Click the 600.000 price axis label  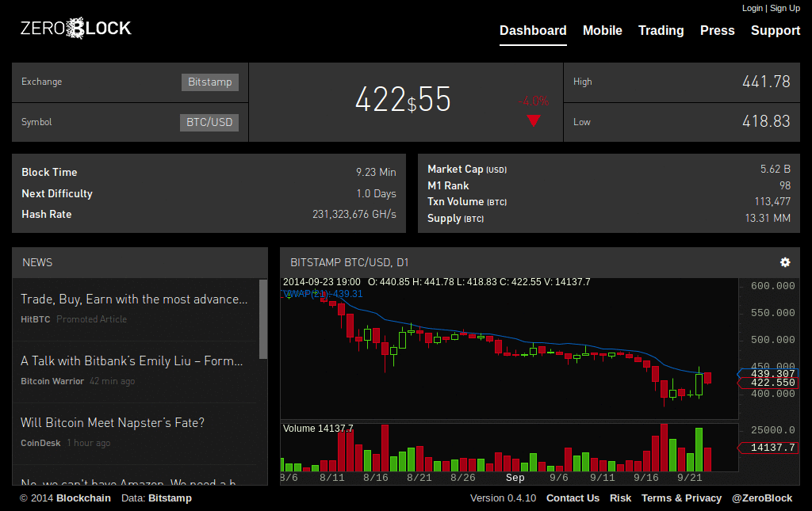[x=772, y=286]
